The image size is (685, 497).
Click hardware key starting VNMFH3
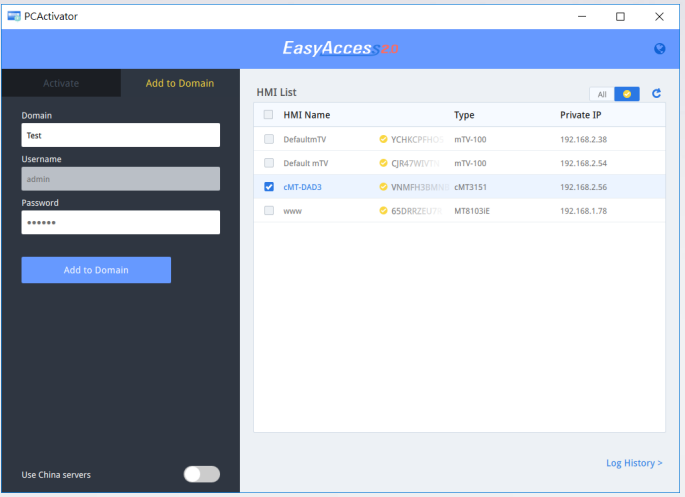pos(420,187)
